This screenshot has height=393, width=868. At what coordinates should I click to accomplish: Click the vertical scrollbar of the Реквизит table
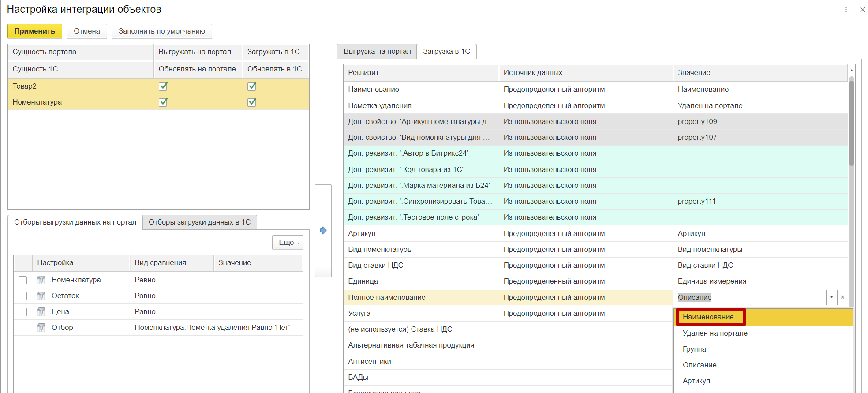851,124
